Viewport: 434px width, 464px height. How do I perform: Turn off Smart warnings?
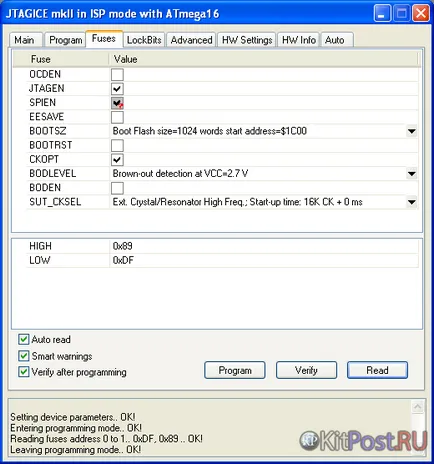point(24,356)
